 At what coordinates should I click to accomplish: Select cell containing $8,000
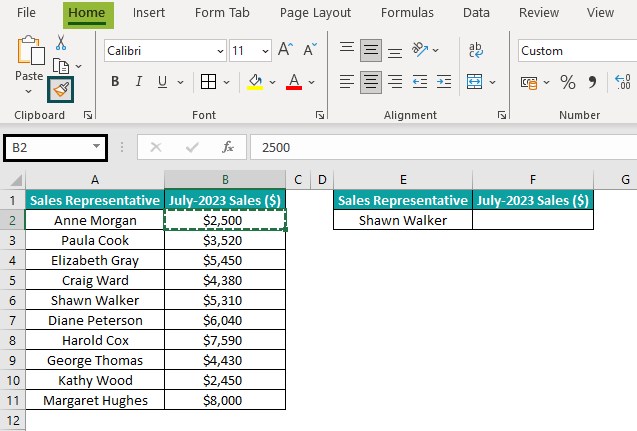tap(225, 400)
